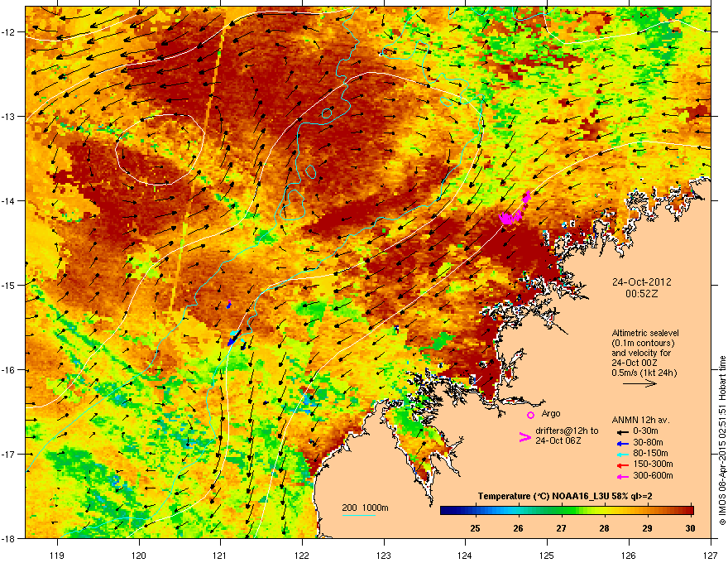Click the '24-Oct 06Z' drifters legend text
Screen dimensions: 728x563
(x=558, y=440)
